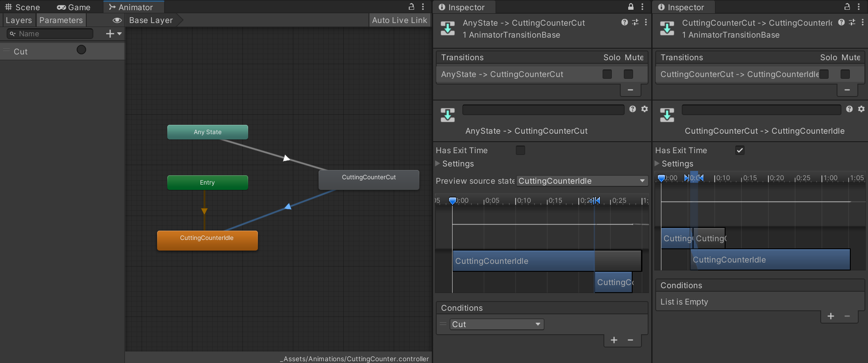
Task: Switch to the Scene tab
Action: (22, 7)
